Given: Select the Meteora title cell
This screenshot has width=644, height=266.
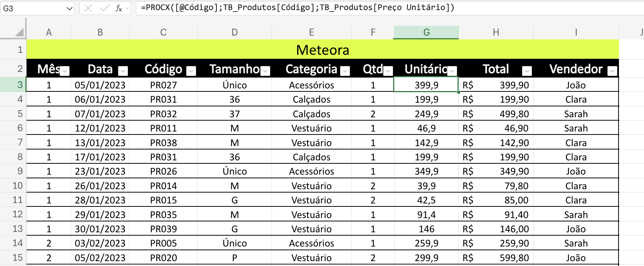Looking at the screenshot, I should tap(322, 50).
